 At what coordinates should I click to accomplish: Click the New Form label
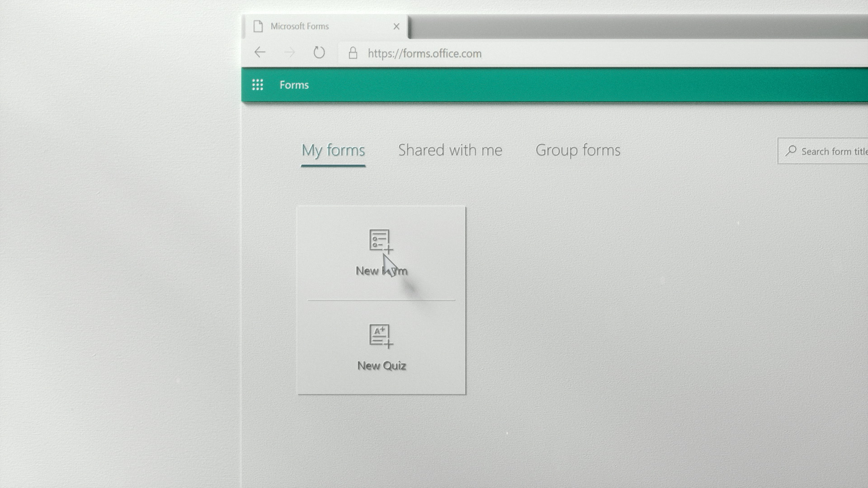click(382, 271)
